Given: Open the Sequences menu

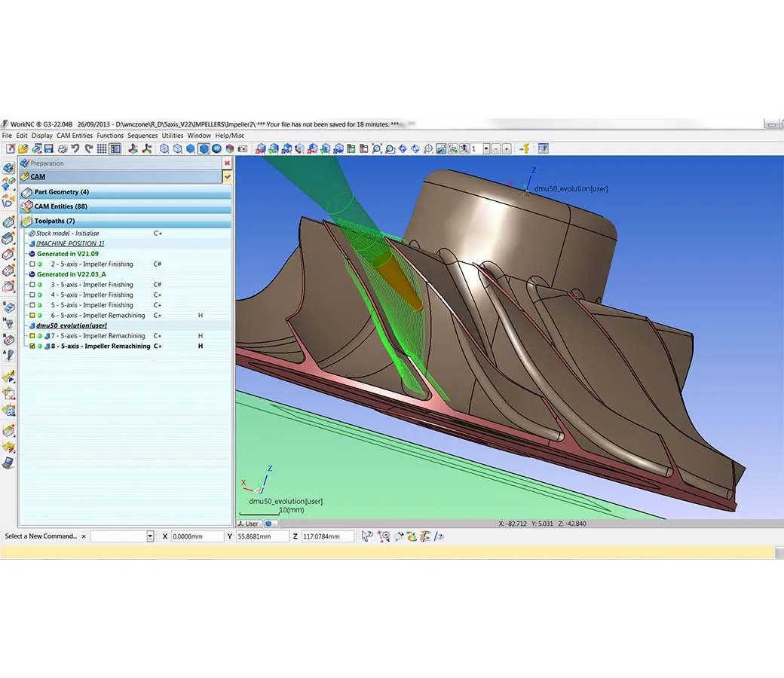Looking at the screenshot, I should [x=142, y=136].
